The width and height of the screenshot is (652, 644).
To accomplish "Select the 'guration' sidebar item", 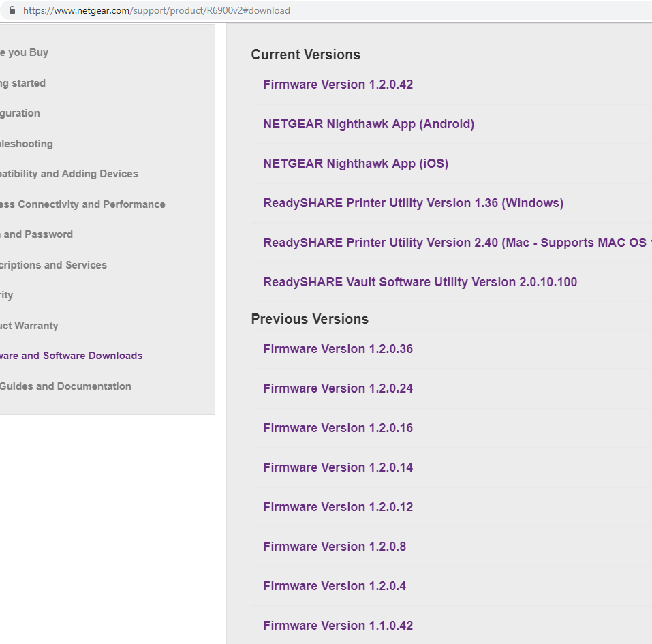I will click(x=20, y=113).
